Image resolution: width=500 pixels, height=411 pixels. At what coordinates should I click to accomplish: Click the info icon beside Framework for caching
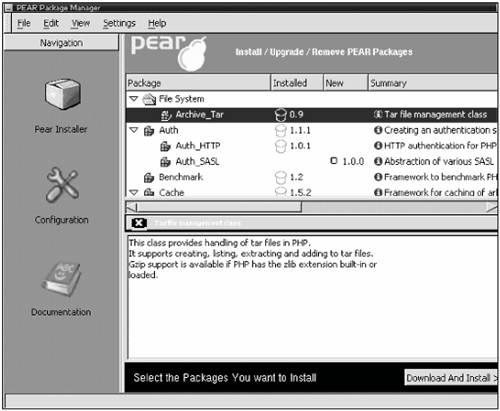point(378,192)
